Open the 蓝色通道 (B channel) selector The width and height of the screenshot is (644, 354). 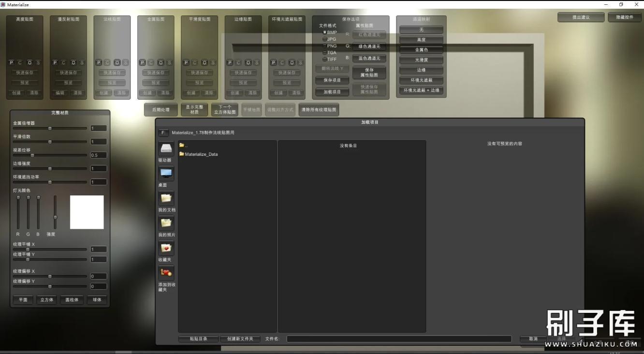[369, 59]
